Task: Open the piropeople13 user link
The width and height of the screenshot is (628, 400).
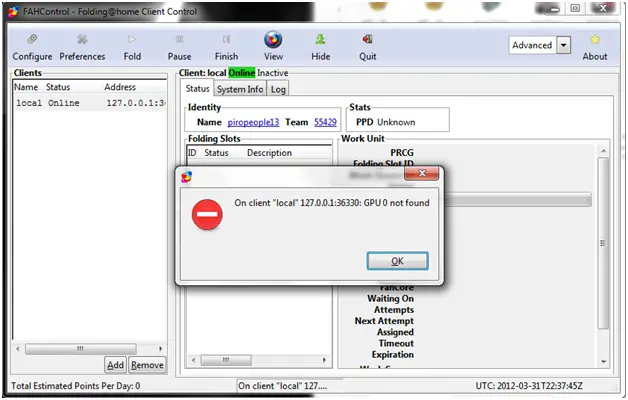Action: [253, 122]
